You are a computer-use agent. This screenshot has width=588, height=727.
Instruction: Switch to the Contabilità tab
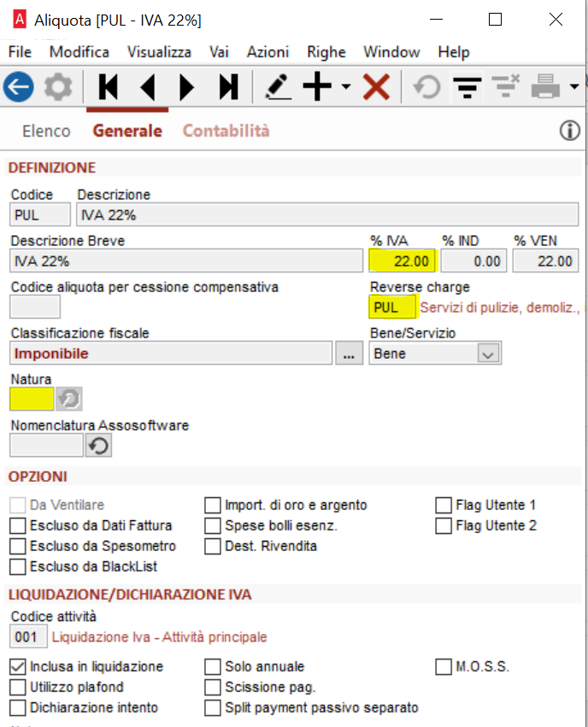[x=226, y=132]
